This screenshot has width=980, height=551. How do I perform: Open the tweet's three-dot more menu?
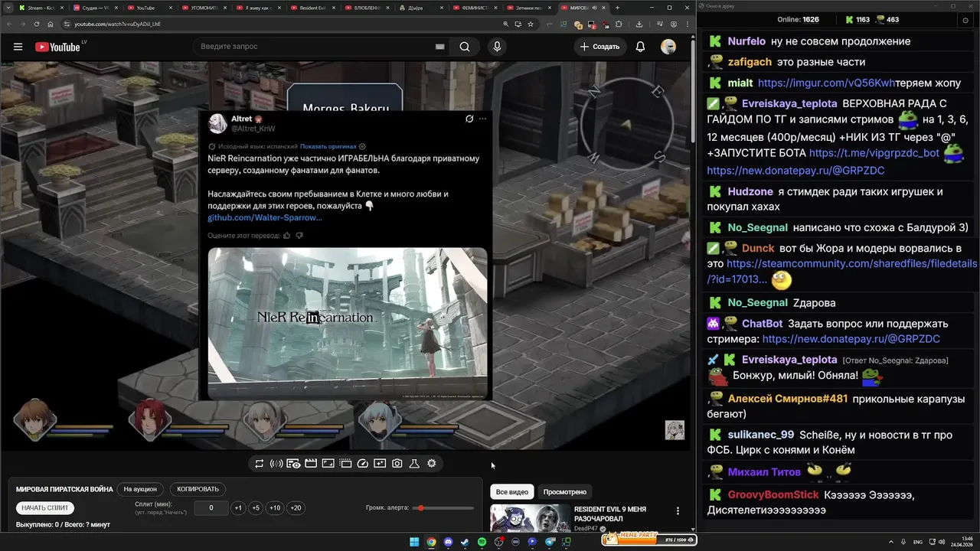click(482, 119)
